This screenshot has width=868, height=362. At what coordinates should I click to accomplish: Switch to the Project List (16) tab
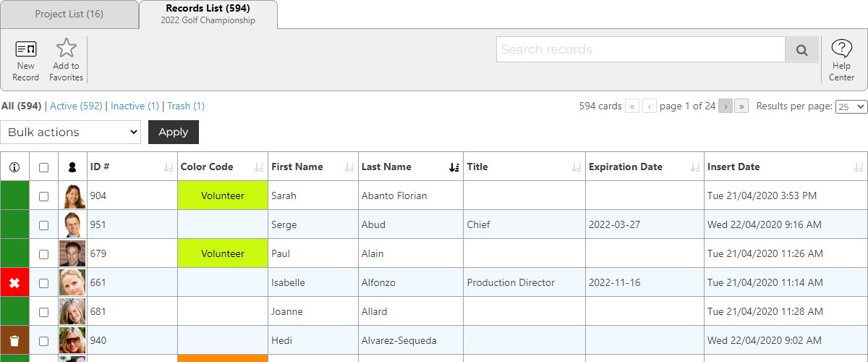(x=69, y=14)
